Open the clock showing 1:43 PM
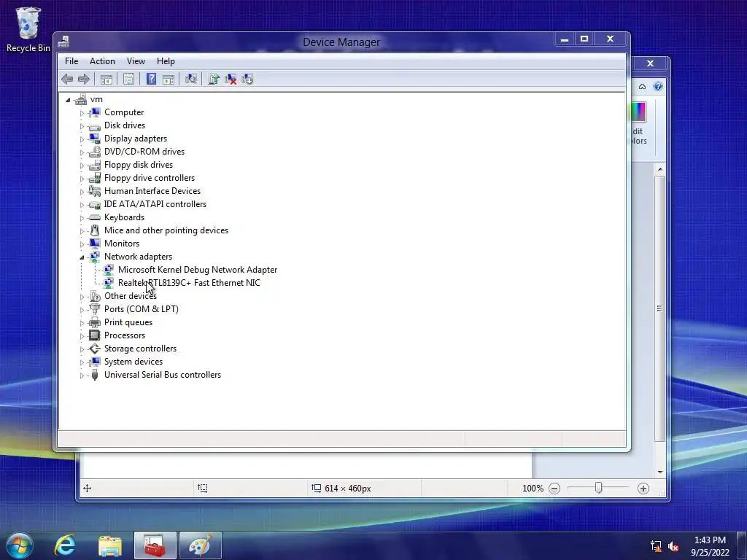This screenshot has height=560, width=747. [x=710, y=545]
